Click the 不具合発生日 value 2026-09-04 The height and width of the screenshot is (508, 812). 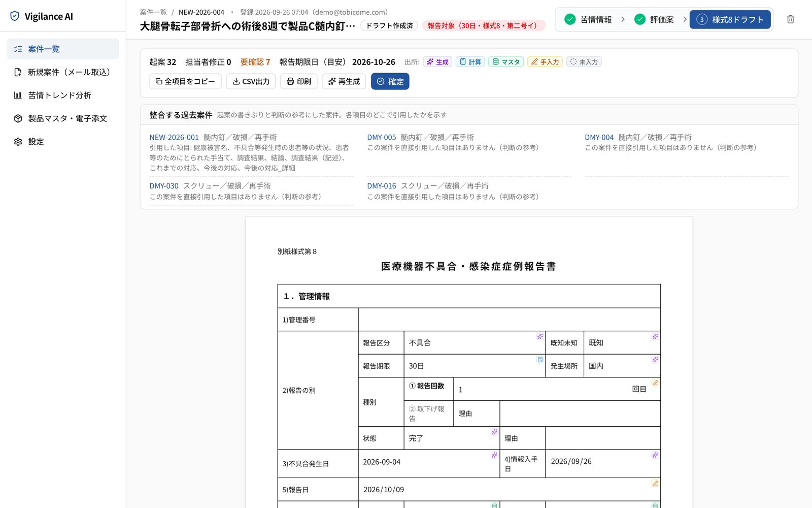[x=382, y=462]
